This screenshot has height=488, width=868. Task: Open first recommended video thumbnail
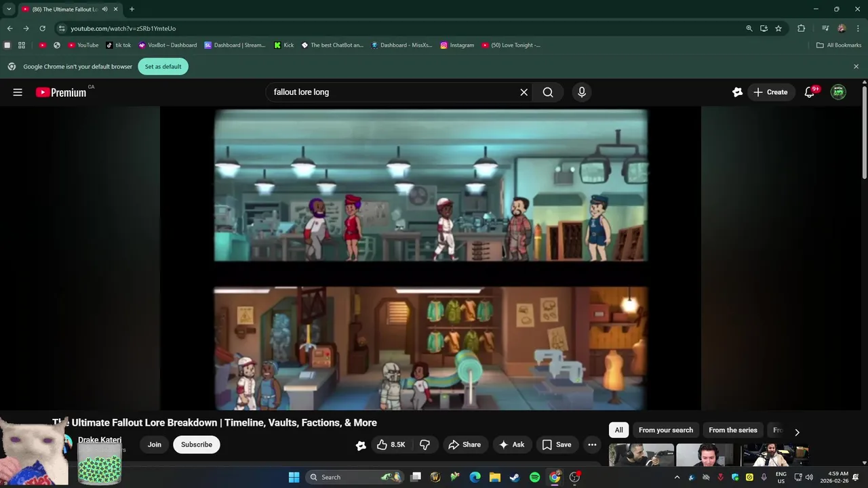(x=641, y=455)
